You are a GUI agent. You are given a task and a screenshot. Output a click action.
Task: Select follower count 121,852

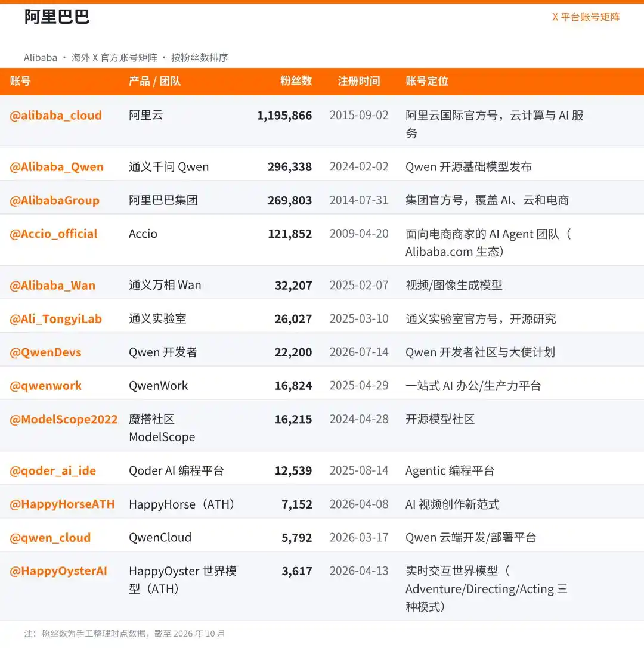tap(290, 234)
